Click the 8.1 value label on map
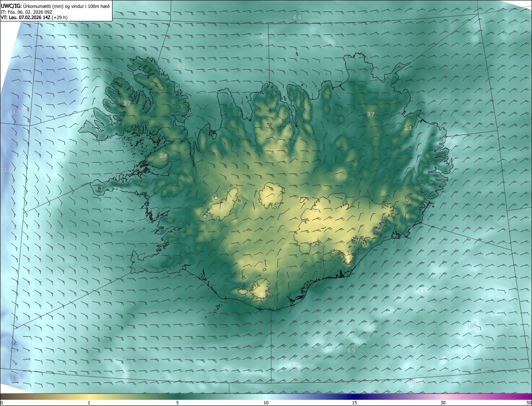The image size is (532, 406). [x=264, y=37]
